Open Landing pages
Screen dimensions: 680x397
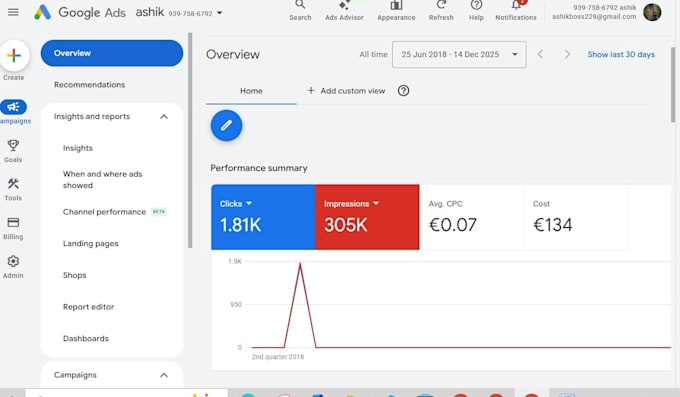click(90, 243)
